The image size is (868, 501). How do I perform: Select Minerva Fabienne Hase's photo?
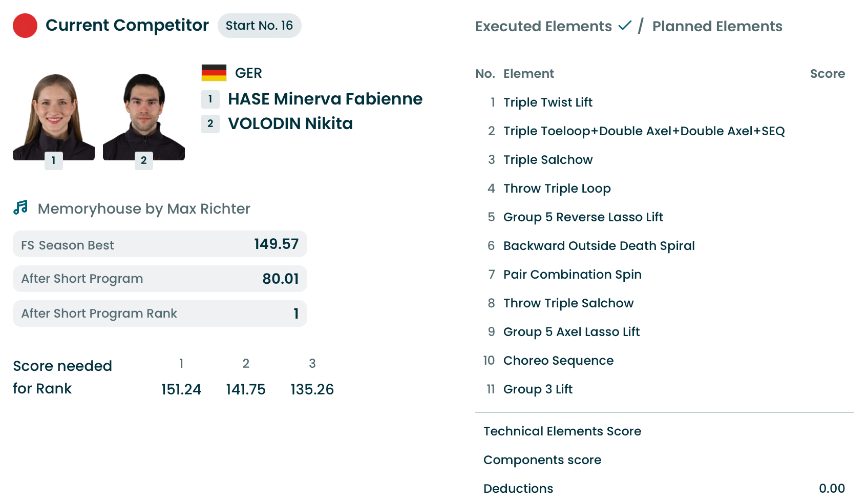(x=54, y=117)
